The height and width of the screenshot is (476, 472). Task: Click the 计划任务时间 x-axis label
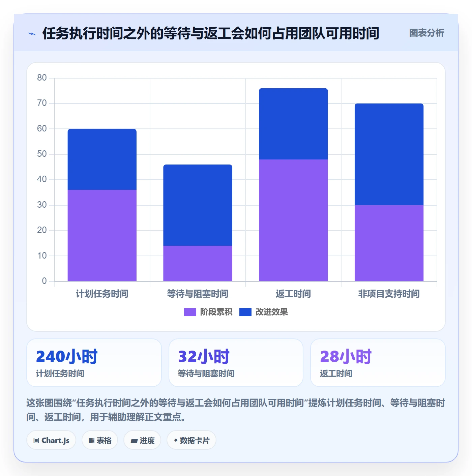(x=102, y=294)
